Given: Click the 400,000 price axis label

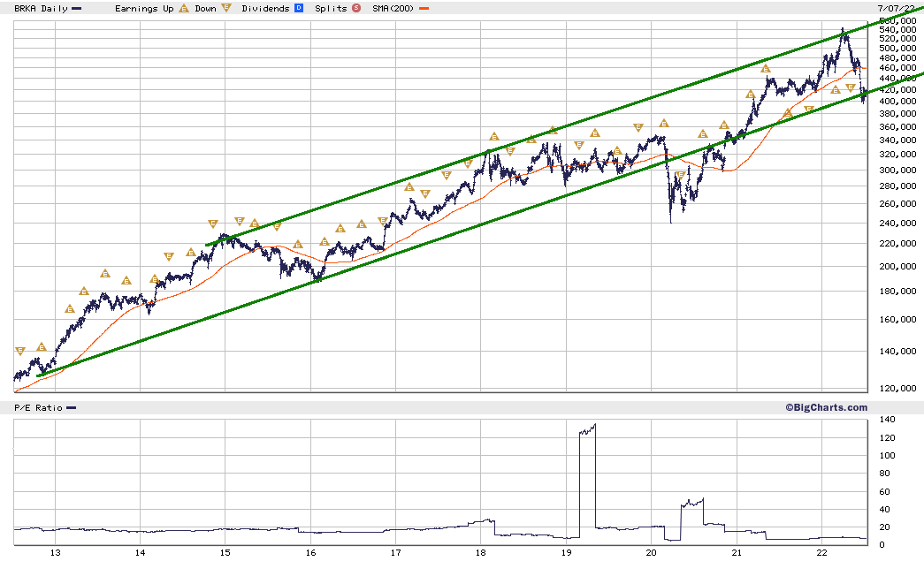Looking at the screenshot, I should coord(897,102).
